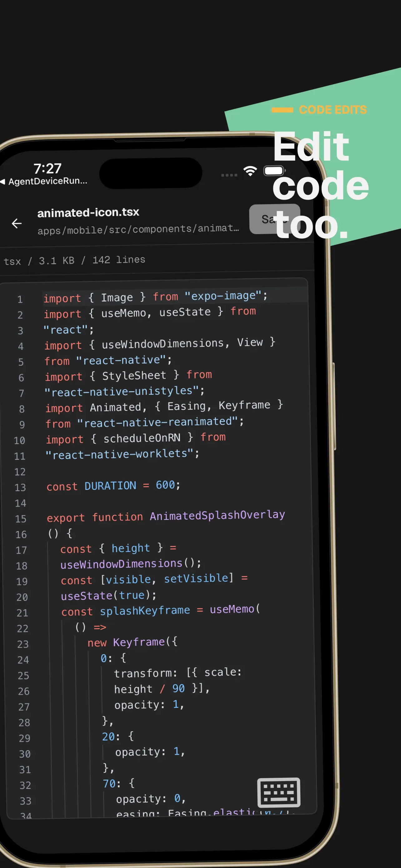Open the keyboard toggle icon
401x868 pixels.
(x=279, y=792)
